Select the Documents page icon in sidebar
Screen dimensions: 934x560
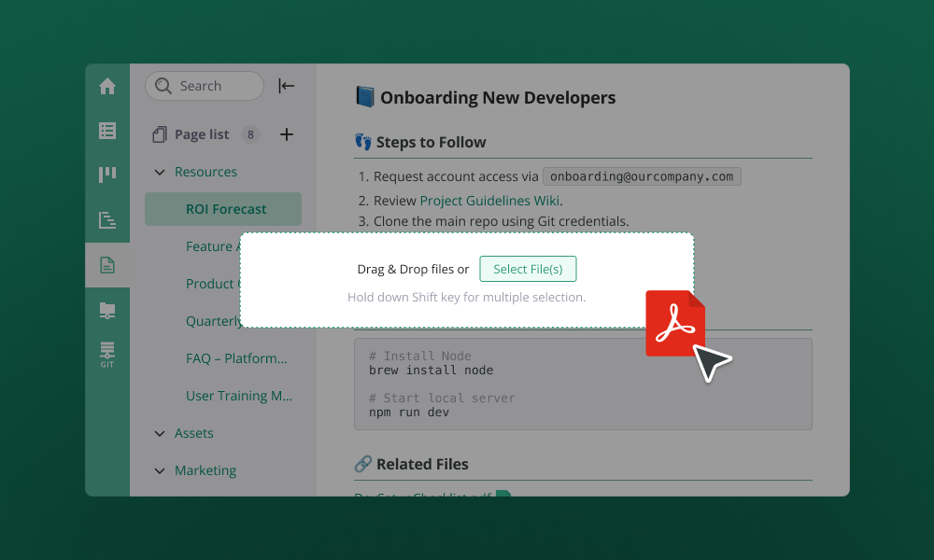pyautogui.click(x=107, y=265)
